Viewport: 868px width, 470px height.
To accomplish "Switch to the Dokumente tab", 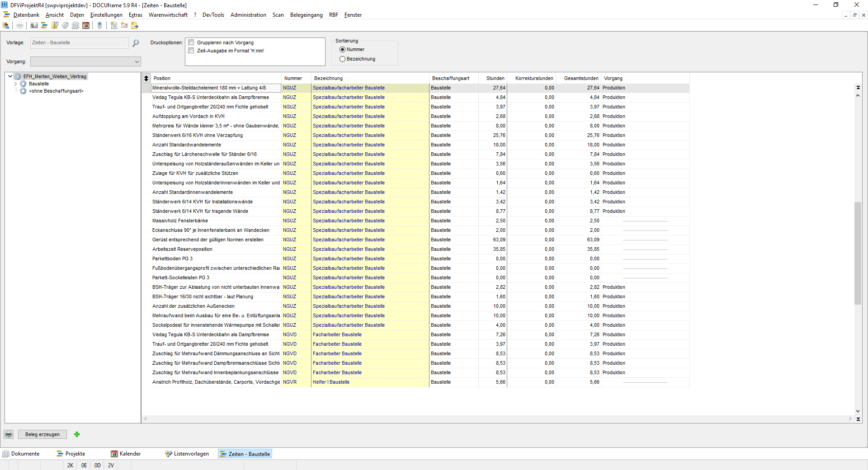I will [21, 454].
